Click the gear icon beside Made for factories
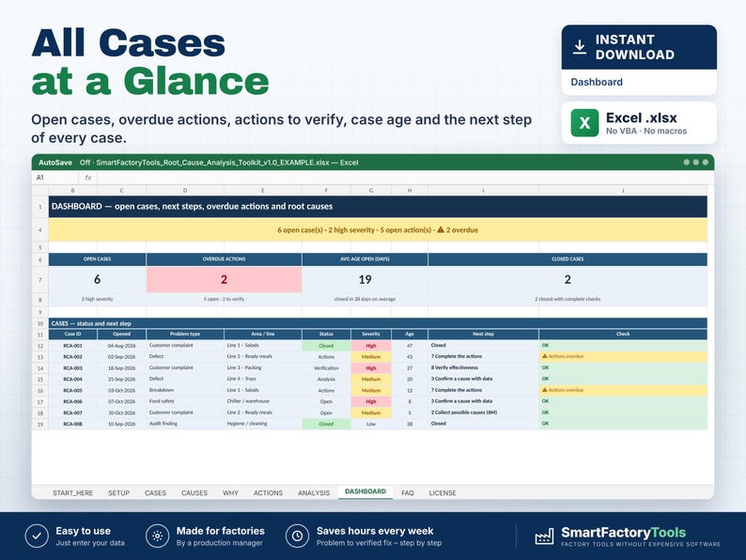Viewport: 746px width, 560px height. [158, 537]
